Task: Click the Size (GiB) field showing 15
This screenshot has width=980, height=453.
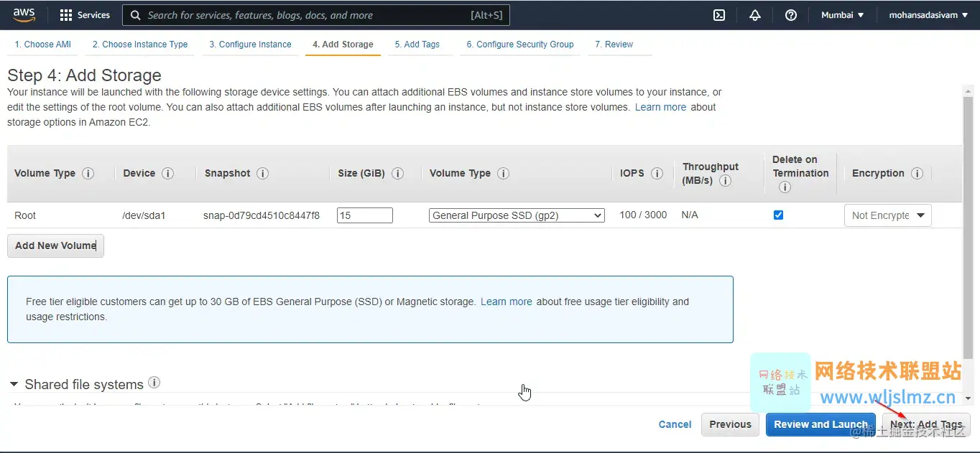Action: (x=365, y=215)
